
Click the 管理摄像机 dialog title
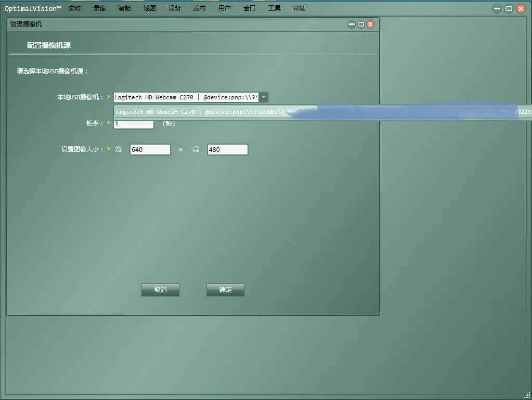pyautogui.click(x=26, y=24)
